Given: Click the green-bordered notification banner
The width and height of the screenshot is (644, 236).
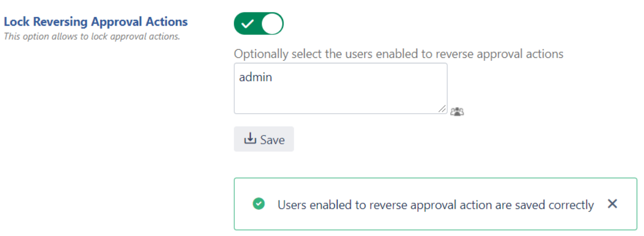Looking at the screenshot, I should click(x=435, y=204).
